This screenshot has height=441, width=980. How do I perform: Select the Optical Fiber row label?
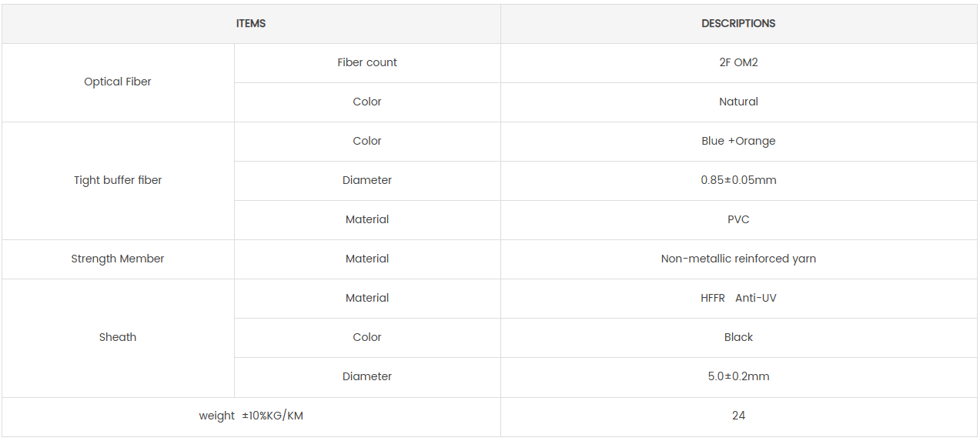tap(118, 82)
